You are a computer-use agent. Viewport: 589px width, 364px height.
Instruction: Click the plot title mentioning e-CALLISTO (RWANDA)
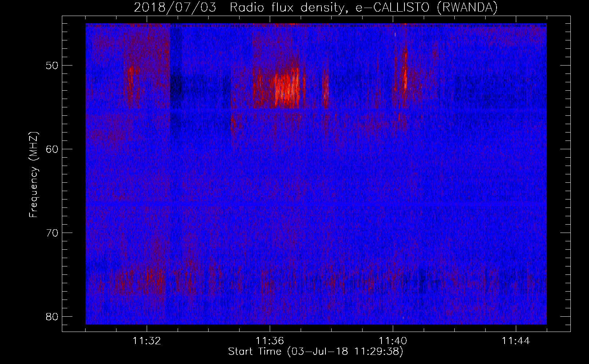(316, 7)
